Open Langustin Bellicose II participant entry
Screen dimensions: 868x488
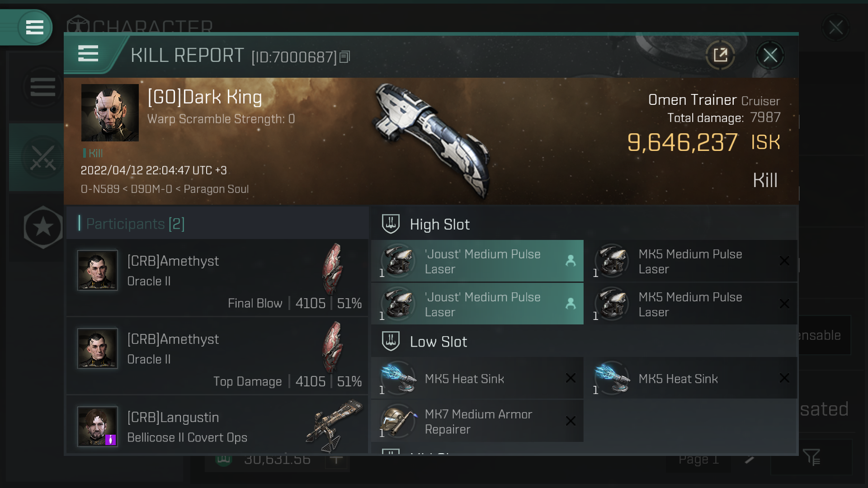pos(217,425)
